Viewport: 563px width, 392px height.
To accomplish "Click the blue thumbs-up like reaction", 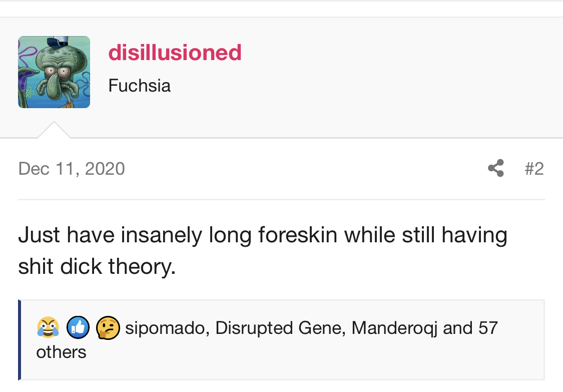I will pyautogui.click(x=78, y=328).
